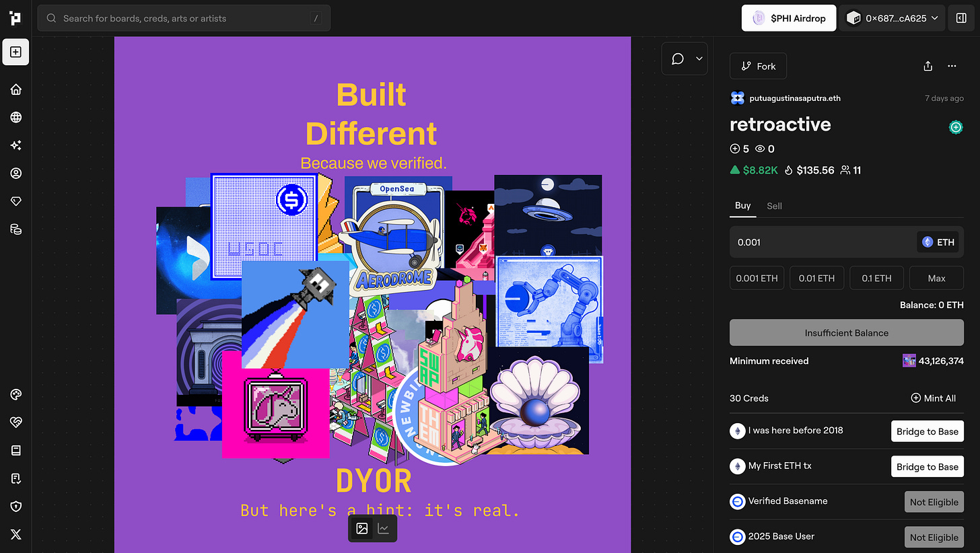
Task: Switch to the chart view icon
Action: click(x=384, y=528)
